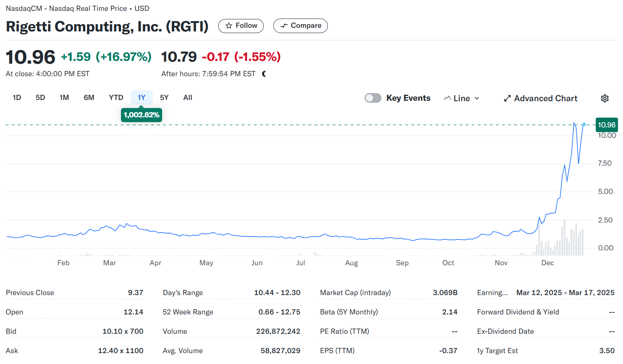Click the blue endpoint dot on chart line
Image resolution: width=623 pixels, height=364 pixels.
tap(584, 125)
